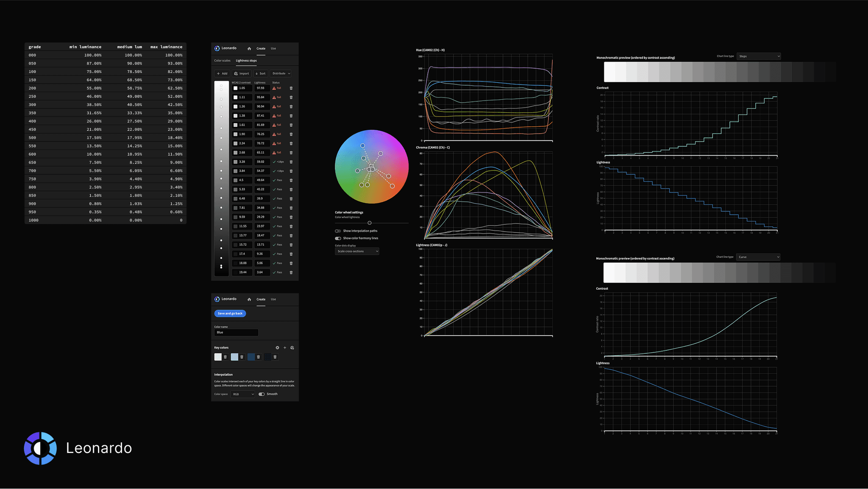Delete the 11.55 contrast stop

tap(291, 226)
